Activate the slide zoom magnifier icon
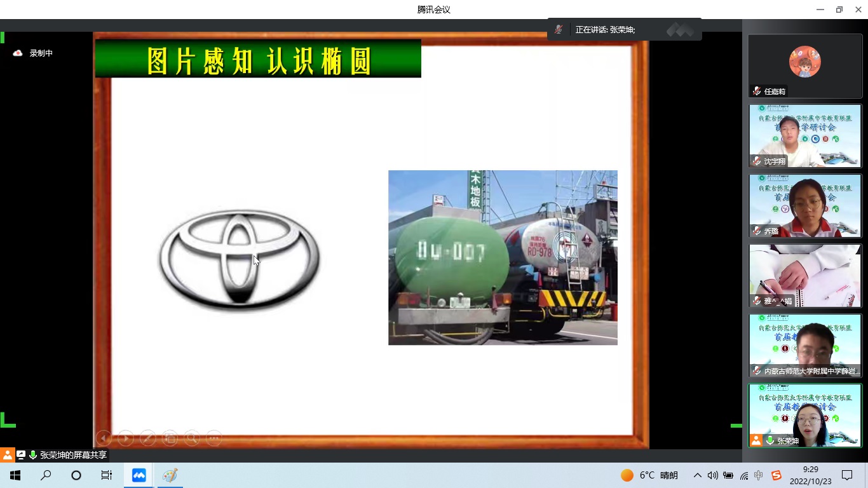 (x=192, y=438)
